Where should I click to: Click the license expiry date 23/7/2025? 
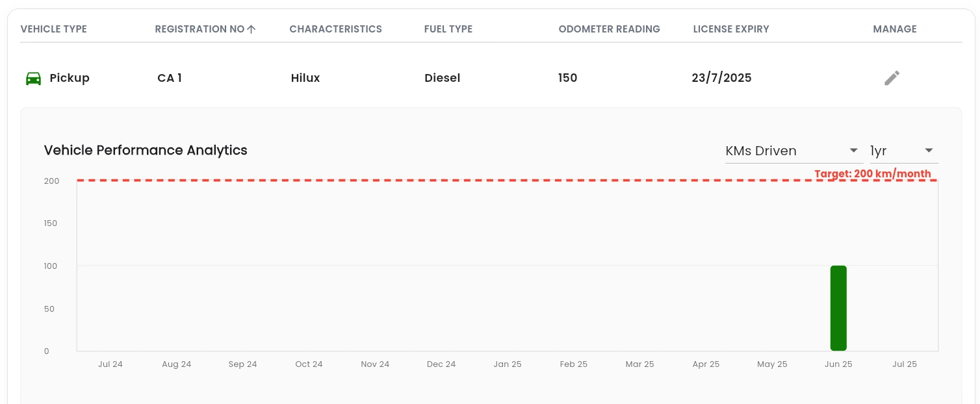tap(721, 78)
